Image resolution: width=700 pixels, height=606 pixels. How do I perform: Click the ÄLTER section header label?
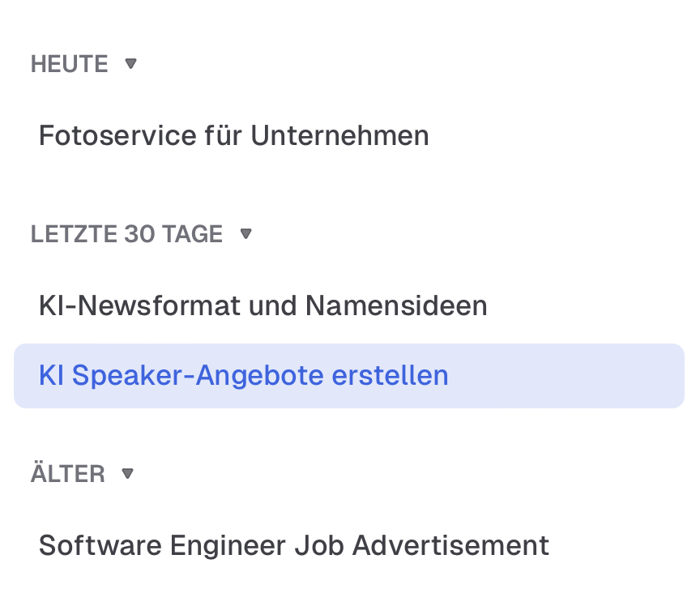(67, 473)
